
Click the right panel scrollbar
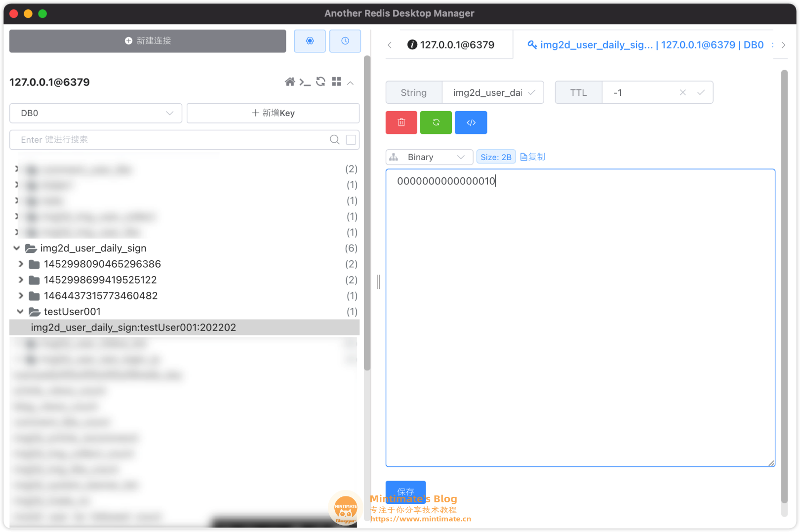[784, 286]
